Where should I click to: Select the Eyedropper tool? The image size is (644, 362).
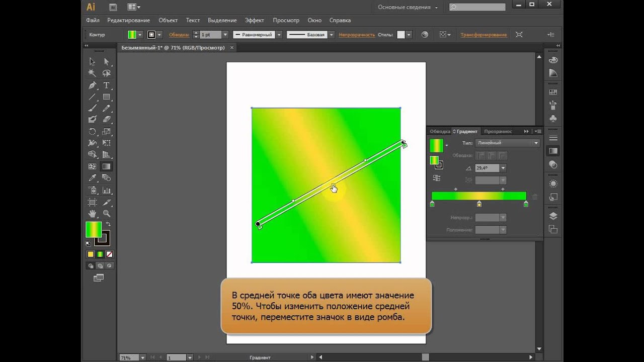point(93,178)
